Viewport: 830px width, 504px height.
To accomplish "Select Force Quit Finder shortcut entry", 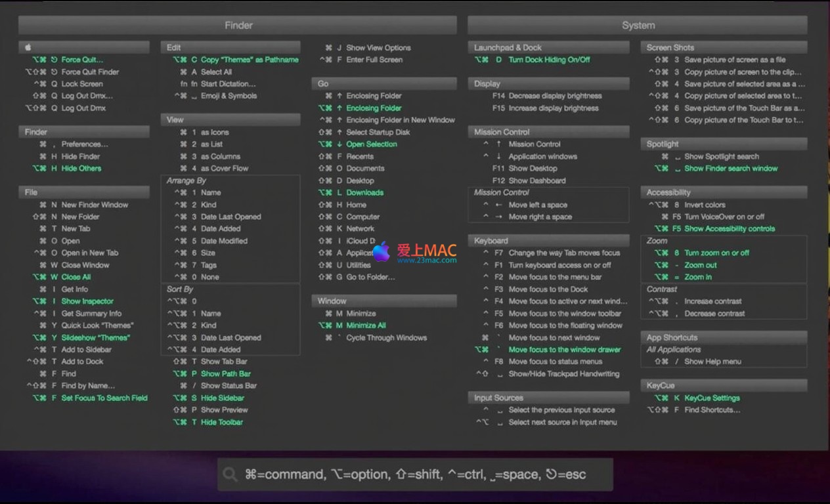I will (90, 72).
